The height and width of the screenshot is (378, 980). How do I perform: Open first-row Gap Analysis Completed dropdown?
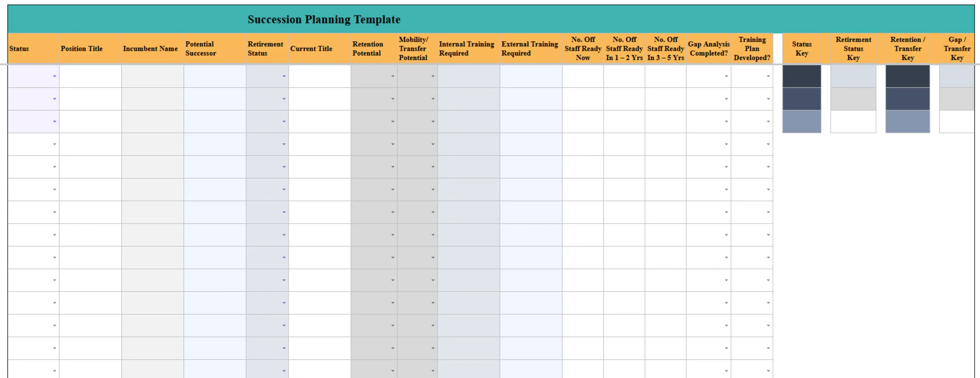click(726, 76)
